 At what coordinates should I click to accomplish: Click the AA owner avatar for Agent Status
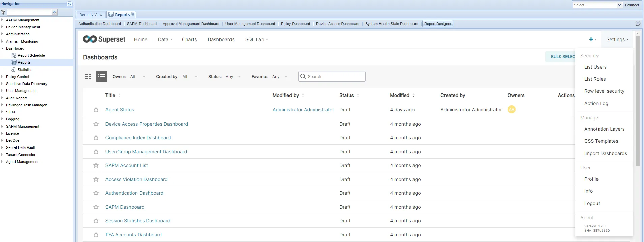511,109
